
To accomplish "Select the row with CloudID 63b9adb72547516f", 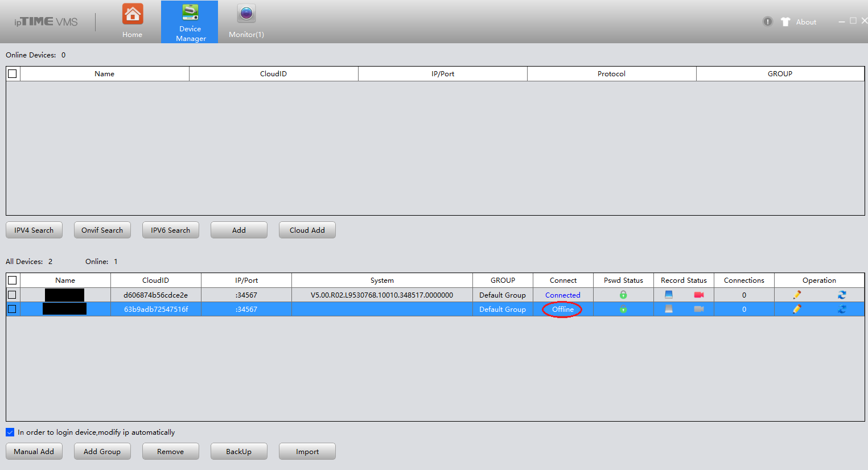I will pyautogui.click(x=435, y=309).
